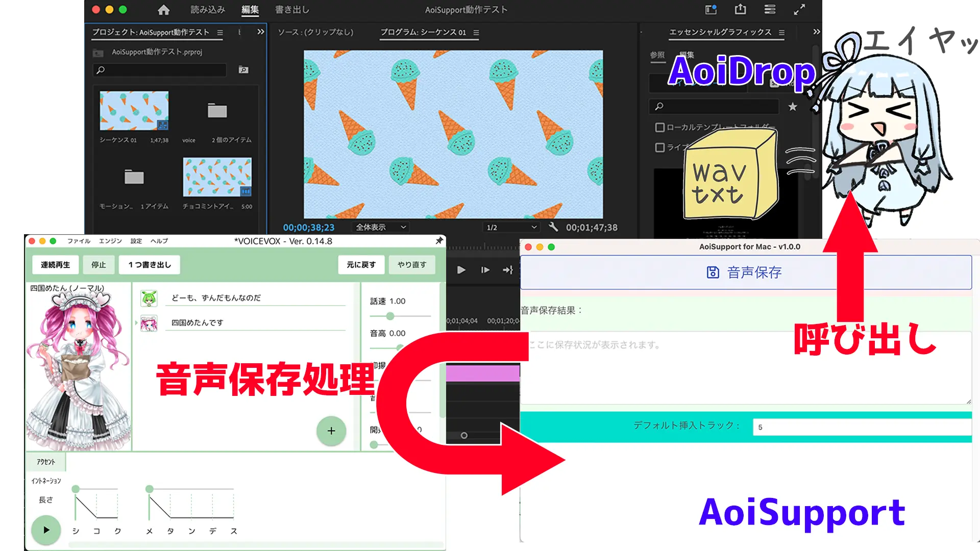Toggle VOICEVOX pin window icon
Image resolution: width=980 pixels, height=551 pixels.
coord(439,240)
